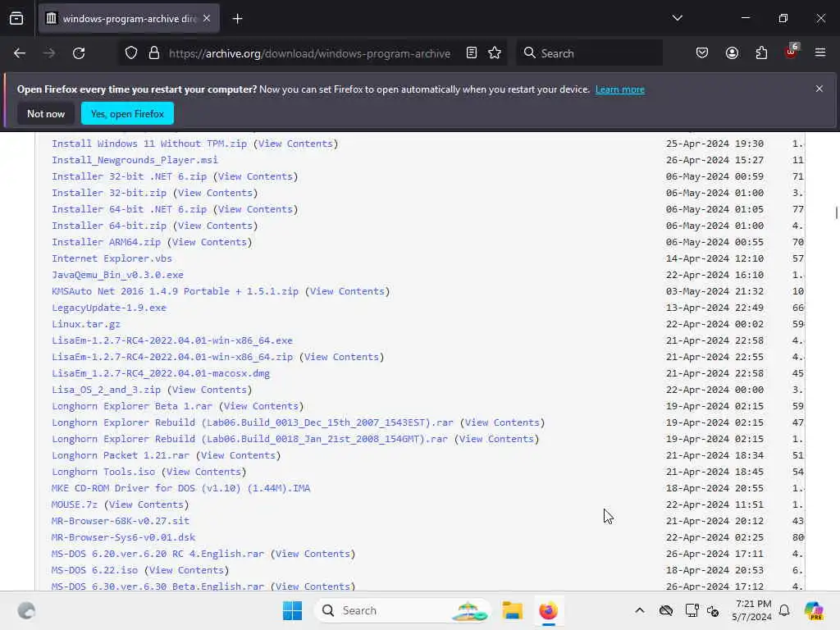View Contents of MS-DOS 6.22.iso
Image resolution: width=840 pixels, height=630 pixels.
point(186,570)
